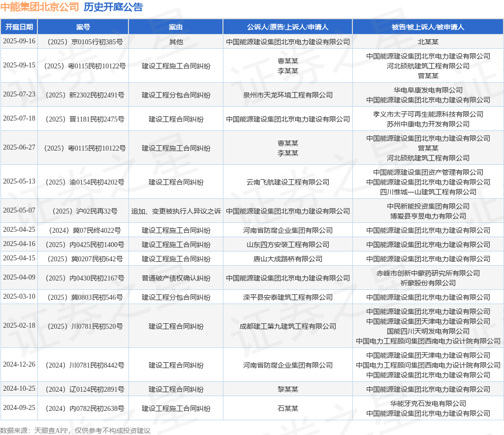The image size is (504, 435).
Task: Click the 其他 case cause cell
Action: pos(176,42)
